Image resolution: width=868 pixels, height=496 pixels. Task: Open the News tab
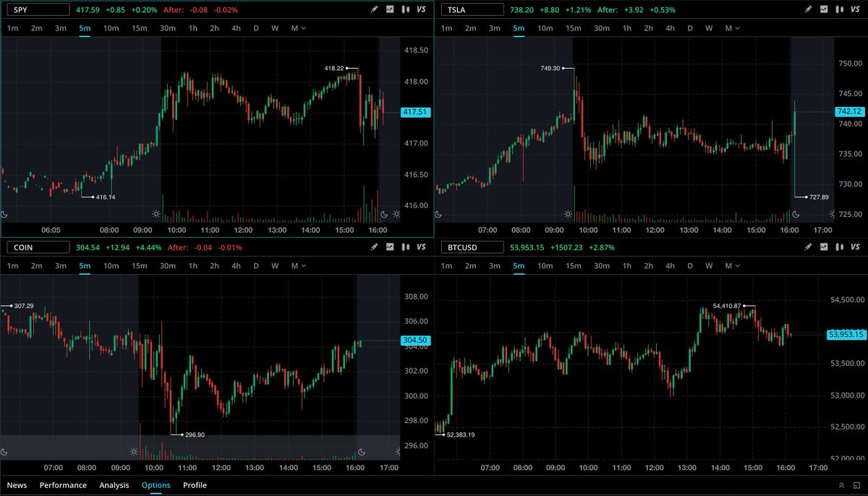17,485
